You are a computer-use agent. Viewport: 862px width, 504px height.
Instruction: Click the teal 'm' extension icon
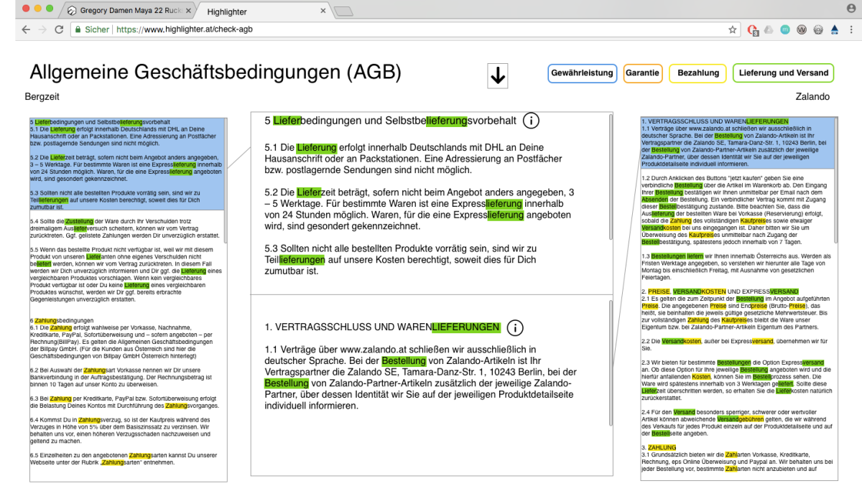785,30
